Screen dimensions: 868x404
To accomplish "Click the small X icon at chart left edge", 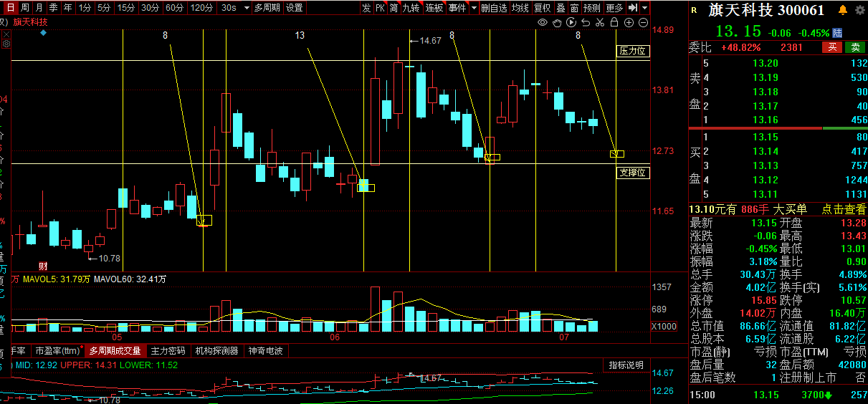I will 6,34.
